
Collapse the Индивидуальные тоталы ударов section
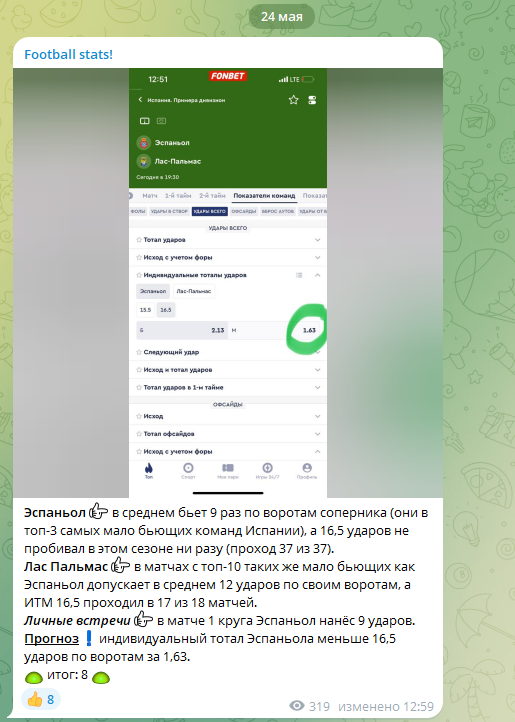pyautogui.click(x=317, y=275)
